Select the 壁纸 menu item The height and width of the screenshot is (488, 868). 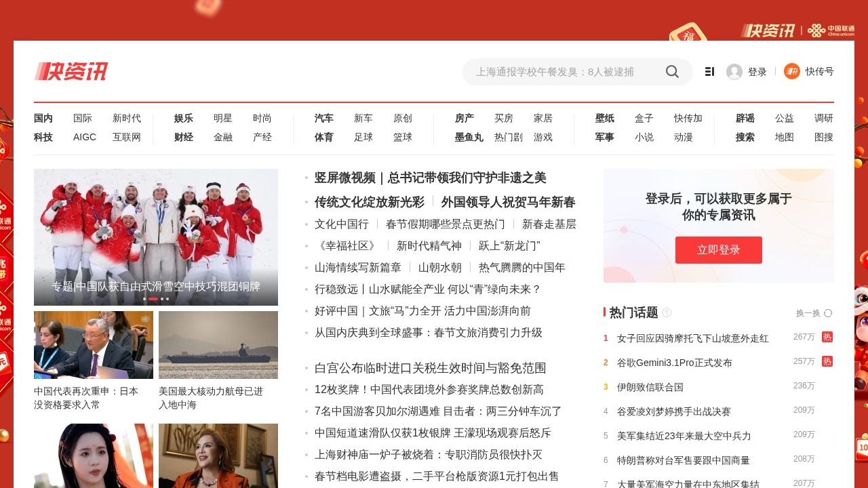(x=604, y=118)
